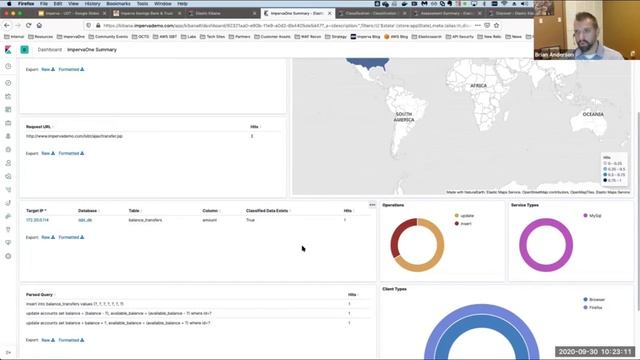Click the volume icon in macOS menu bar
The height and width of the screenshot is (360, 640).
tap(524, 4)
